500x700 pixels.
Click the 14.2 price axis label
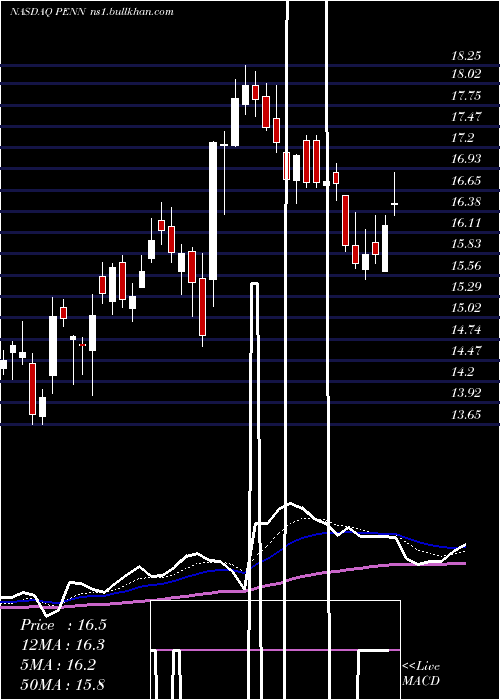pos(463,371)
